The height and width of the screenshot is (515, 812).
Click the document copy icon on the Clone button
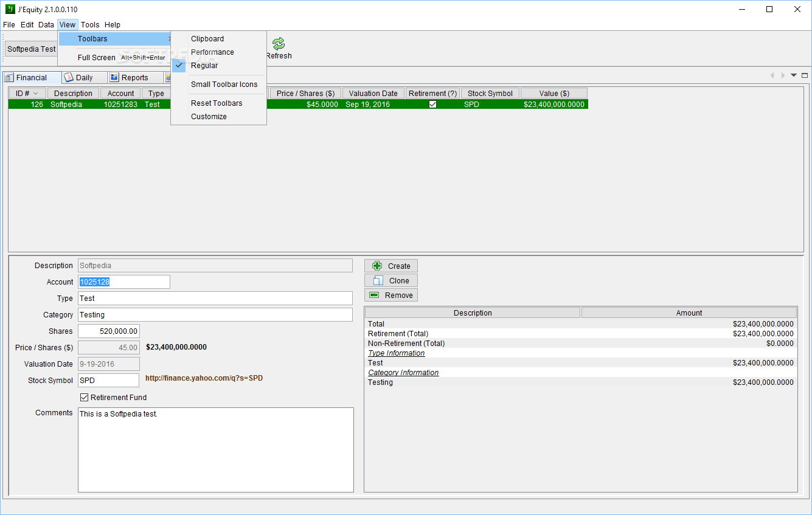point(378,280)
